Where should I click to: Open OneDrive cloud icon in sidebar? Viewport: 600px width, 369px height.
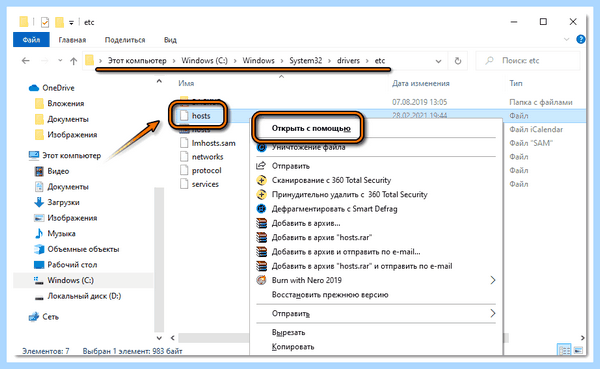[x=34, y=88]
